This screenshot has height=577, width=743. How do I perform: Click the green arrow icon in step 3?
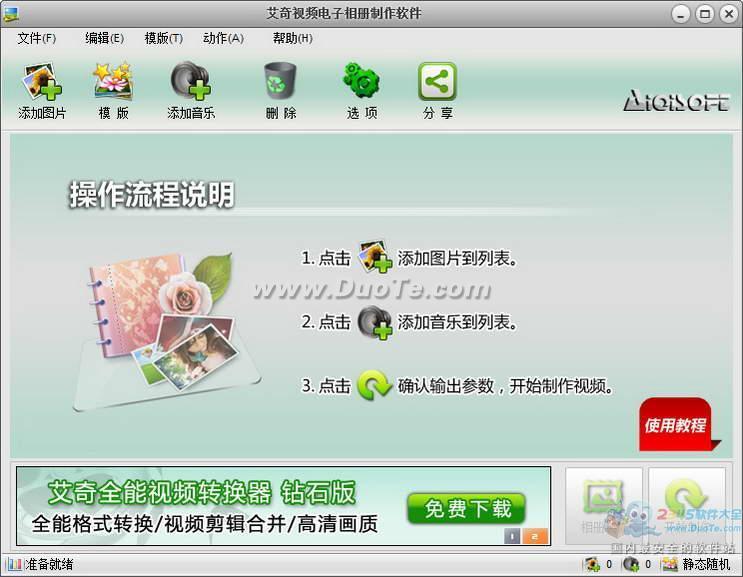(x=374, y=386)
